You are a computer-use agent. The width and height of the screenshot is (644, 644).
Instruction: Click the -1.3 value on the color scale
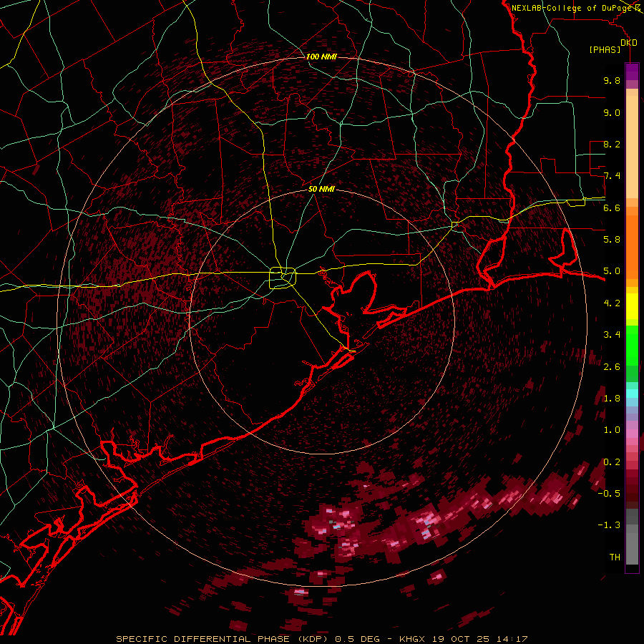pyautogui.click(x=609, y=525)
